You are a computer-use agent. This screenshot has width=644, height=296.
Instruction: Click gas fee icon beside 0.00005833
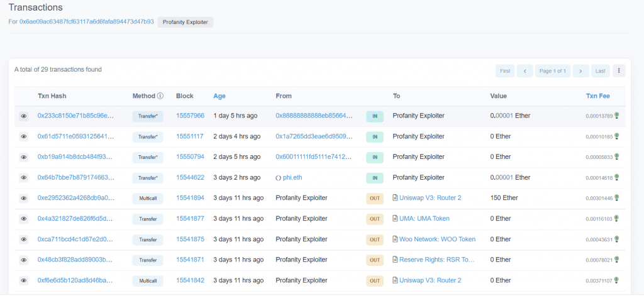pyautogui.click(x=616, y=157)
